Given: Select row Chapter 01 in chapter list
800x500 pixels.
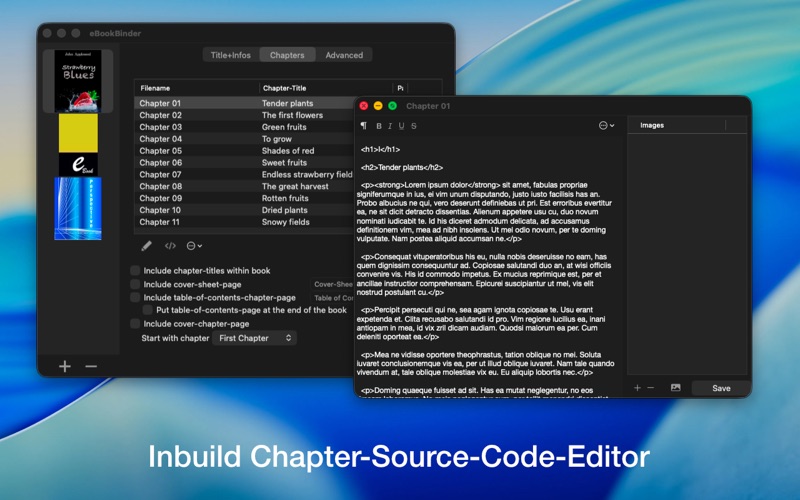Looking at the screenshot, I should (244, 103).
